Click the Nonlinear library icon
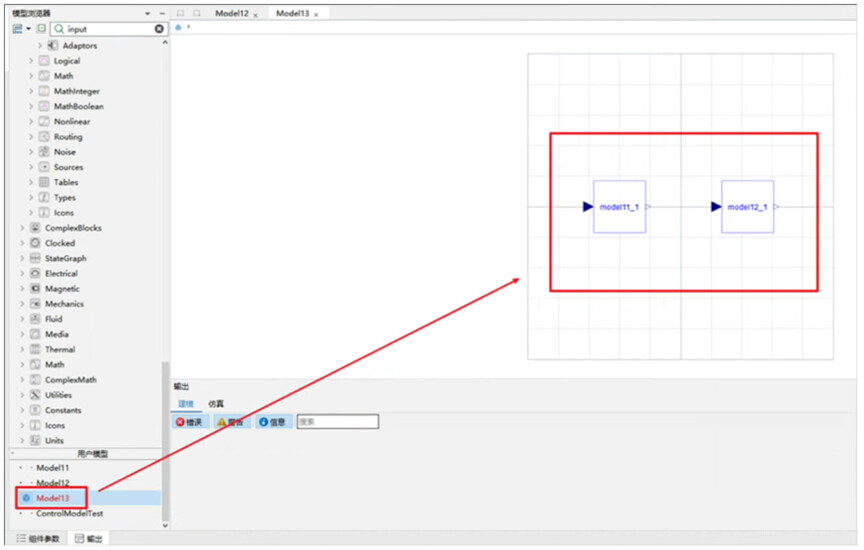This screenshot has height=550, width=864. [x=44, y=121]
